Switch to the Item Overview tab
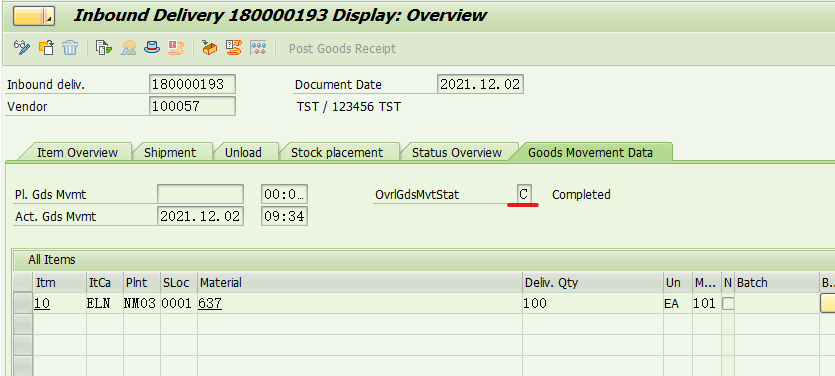 point(77,152)
